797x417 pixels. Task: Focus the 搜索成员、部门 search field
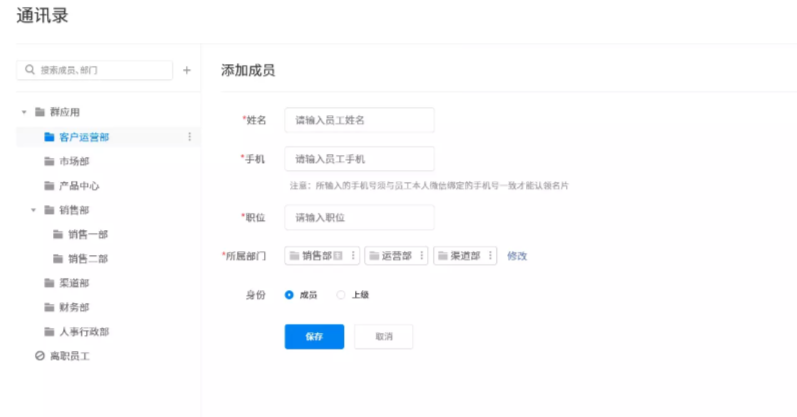95,70
